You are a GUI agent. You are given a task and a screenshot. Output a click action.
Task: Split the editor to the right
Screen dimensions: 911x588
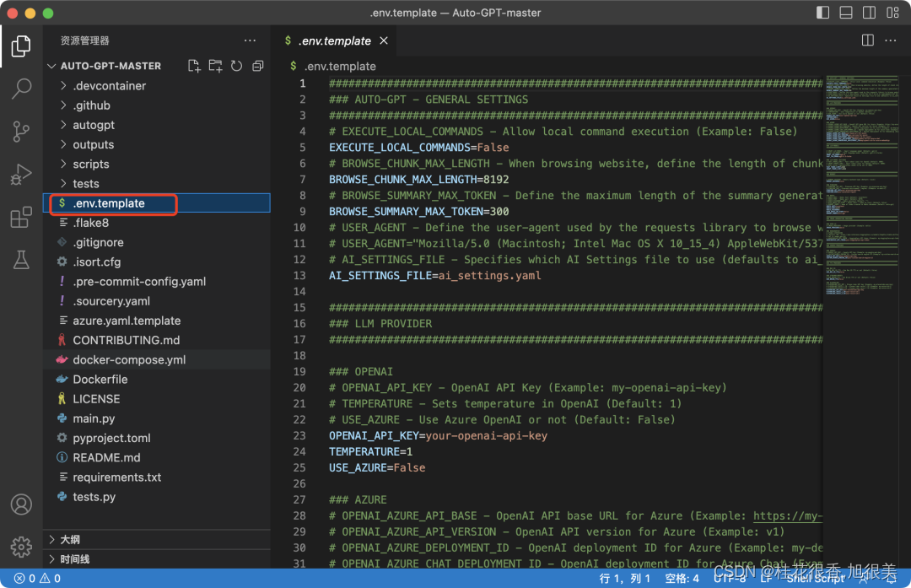(x=867, y=40)
